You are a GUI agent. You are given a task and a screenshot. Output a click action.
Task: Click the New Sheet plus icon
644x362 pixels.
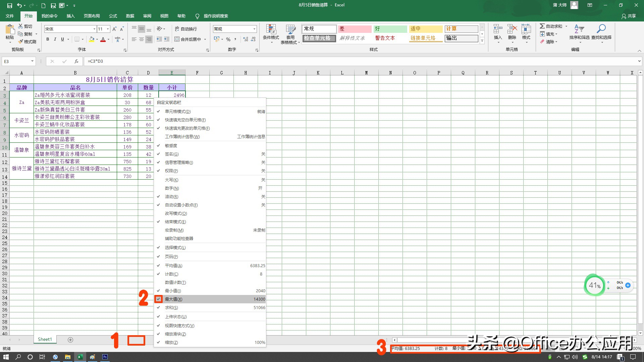70,340
